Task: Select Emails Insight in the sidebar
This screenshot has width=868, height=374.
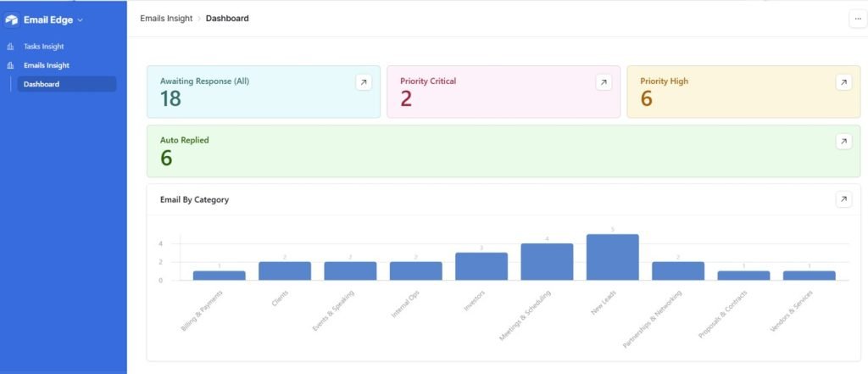Action: coord(46,65)
